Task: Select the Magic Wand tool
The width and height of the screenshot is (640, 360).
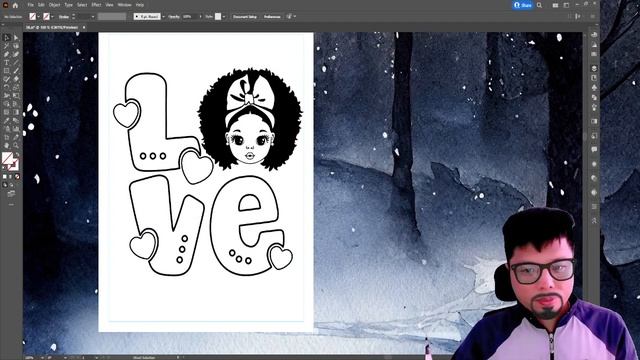Action: pos(7,46)
